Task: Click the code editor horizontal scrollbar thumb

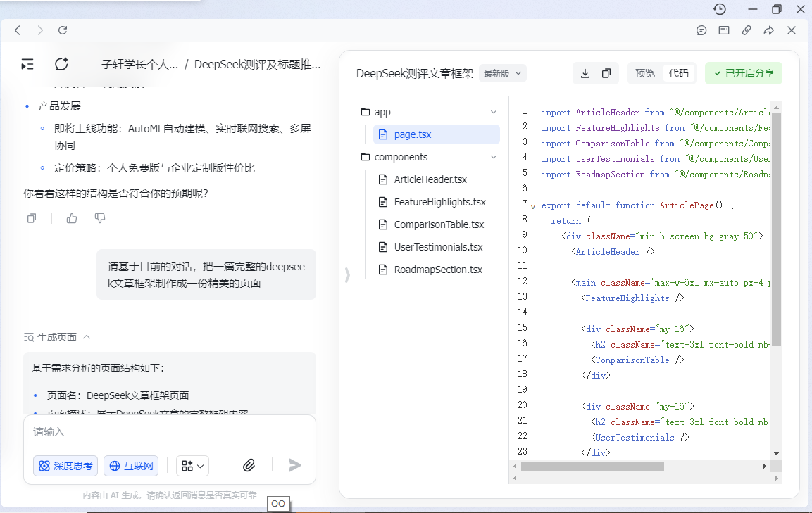Action: point(592,467)
